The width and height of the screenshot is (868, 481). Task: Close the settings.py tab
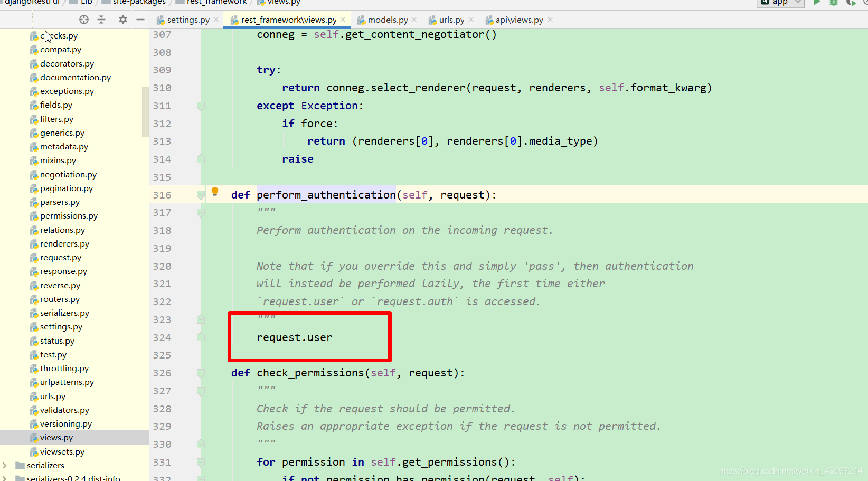pyautogui.click(x=216, y=20)
